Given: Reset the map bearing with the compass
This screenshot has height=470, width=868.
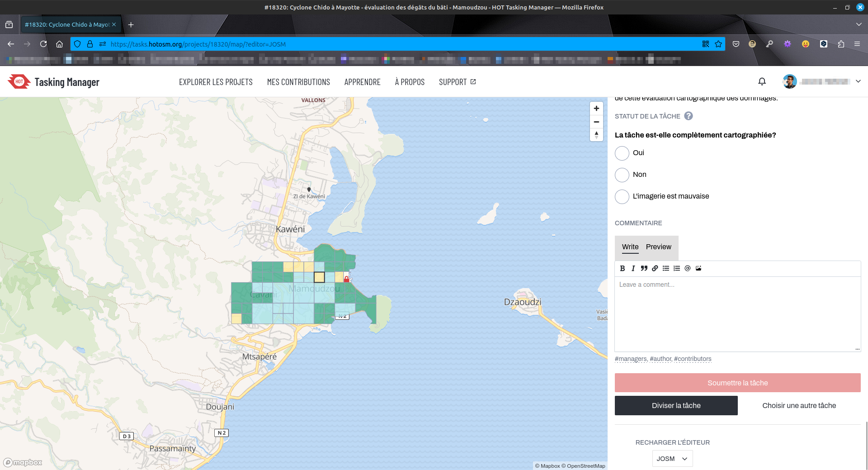Looking at the screenshot, I should (x=596, y=135).
